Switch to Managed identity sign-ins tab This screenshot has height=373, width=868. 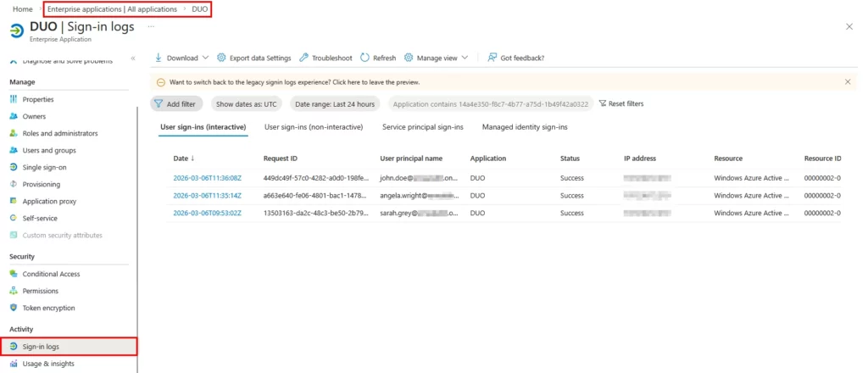pos(525,126)
